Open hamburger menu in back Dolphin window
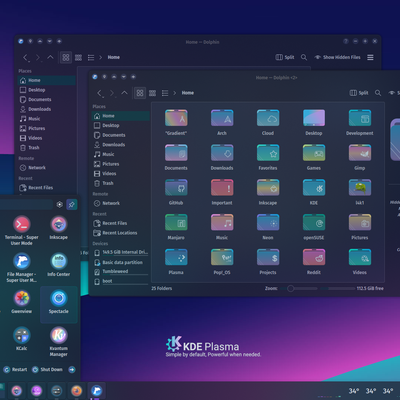This screenshot has height=400, width=400. click(370, 57)
